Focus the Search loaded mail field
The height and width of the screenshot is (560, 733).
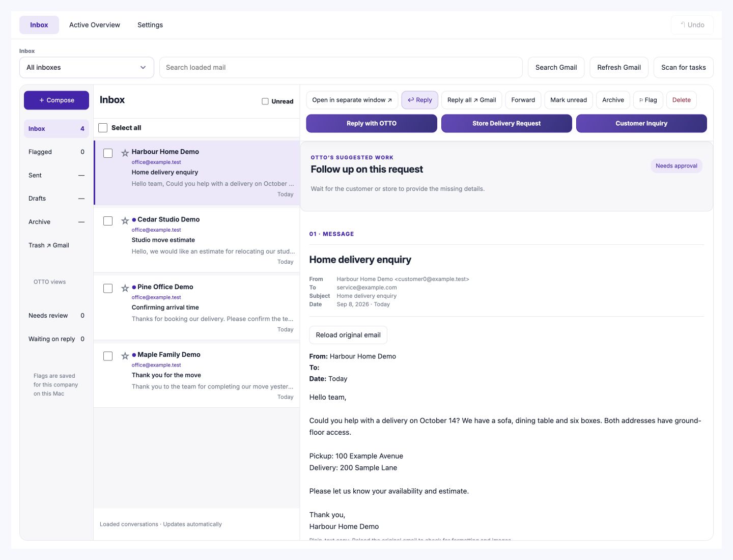pos(341,67)
